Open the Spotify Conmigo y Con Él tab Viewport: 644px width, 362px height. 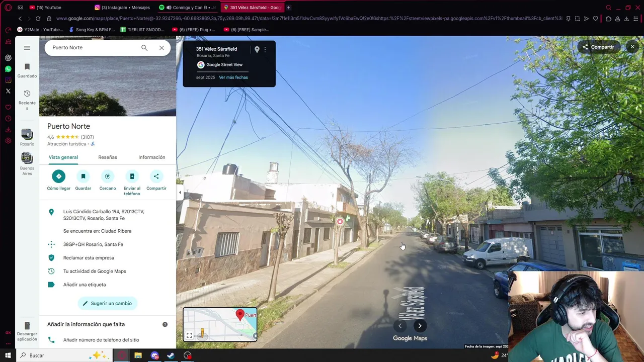pos(189,8)
